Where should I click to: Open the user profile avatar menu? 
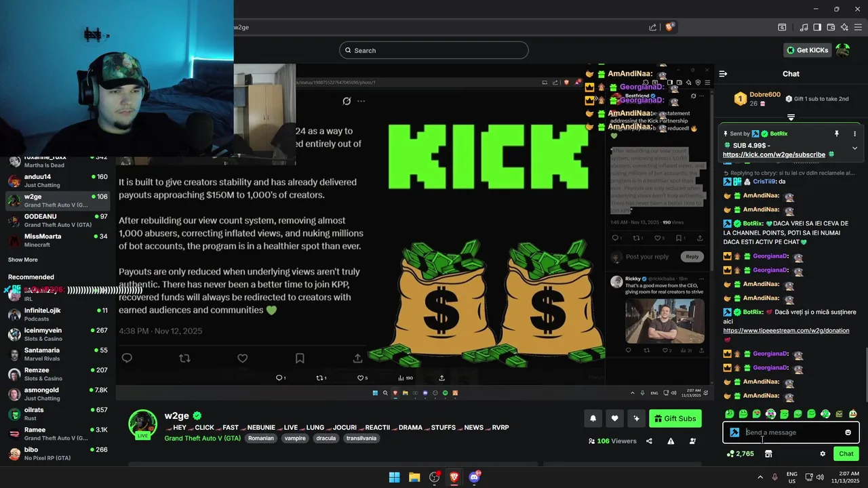[x=843, y=50]
